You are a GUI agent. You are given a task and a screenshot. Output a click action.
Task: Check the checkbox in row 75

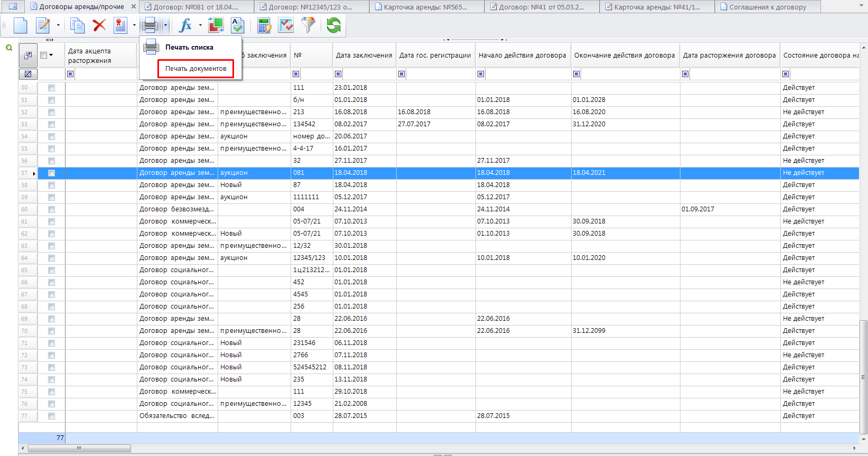pos(51,392)
